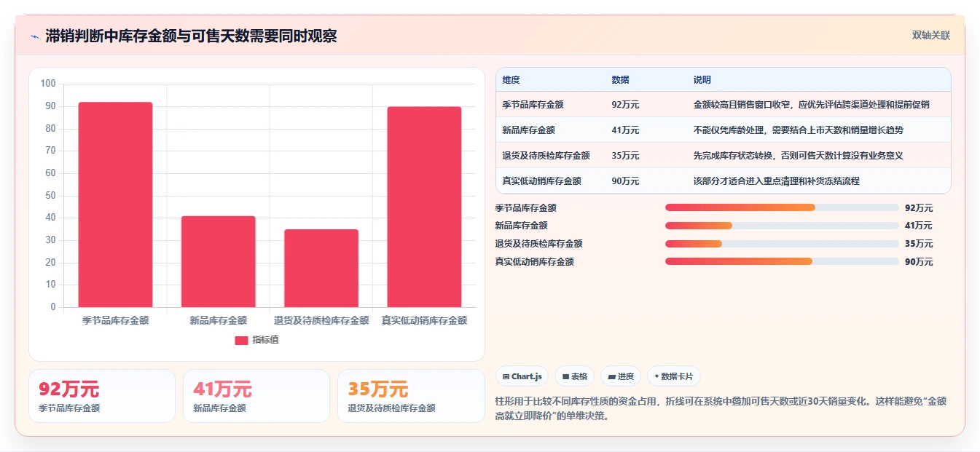Click the 新品库存金额 label in the progress list

tap(521, 226)
